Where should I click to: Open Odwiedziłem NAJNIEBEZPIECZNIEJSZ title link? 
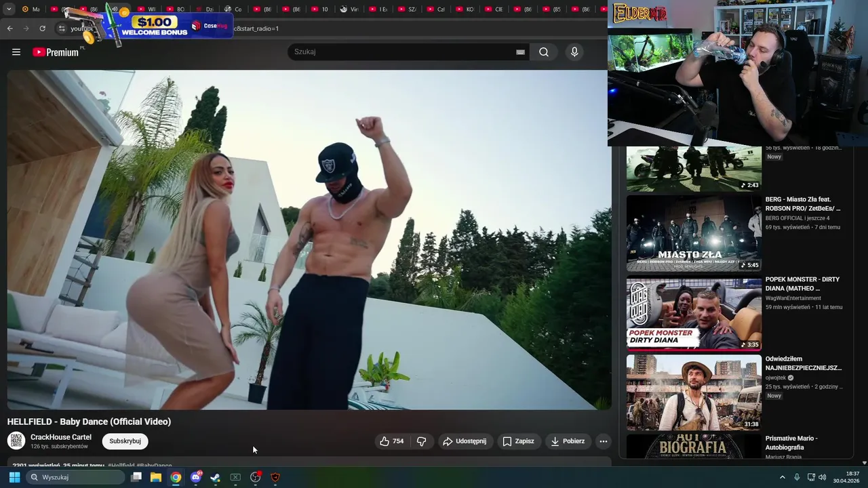804,363
